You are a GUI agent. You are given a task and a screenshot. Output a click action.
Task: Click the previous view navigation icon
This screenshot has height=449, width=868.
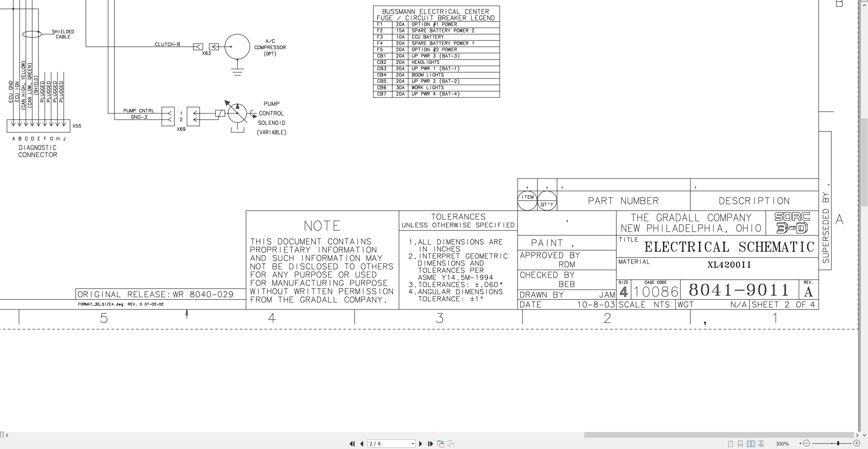[x=441, y=444]
